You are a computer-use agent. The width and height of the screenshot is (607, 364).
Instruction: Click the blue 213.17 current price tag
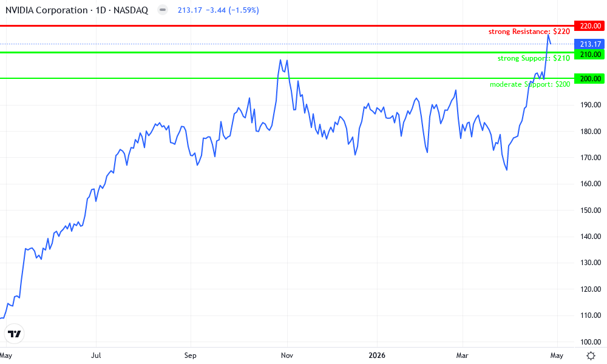click(589, 44)
